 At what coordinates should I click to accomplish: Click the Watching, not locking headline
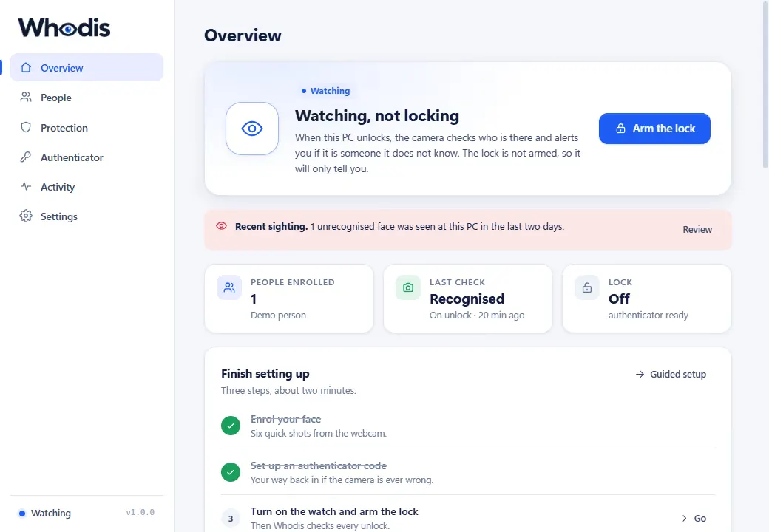click(x=377, y=115)
